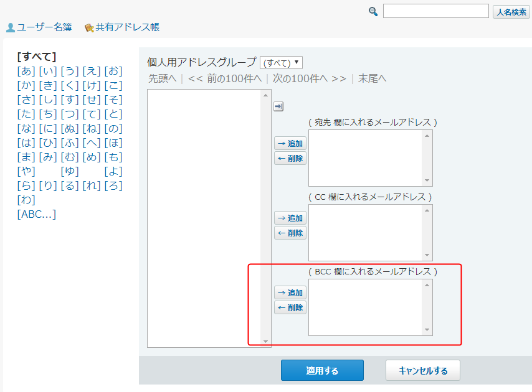The width and height of the screenshot is (532, 392).
Task: Filter addresses by [そ]
Action: [113, 100]
